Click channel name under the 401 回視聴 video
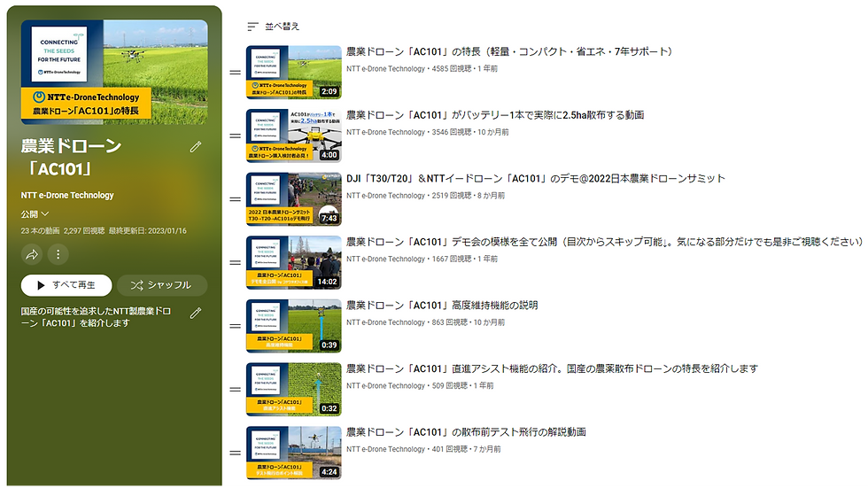The image size is (868, 488). [x=386, y=449]
